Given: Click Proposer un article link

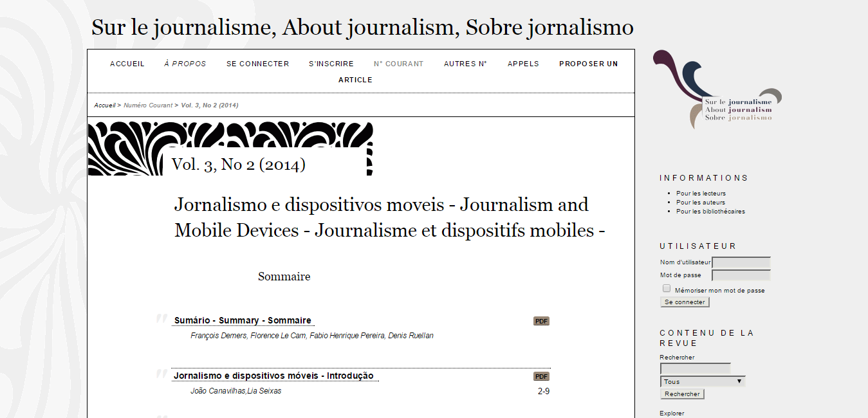Looking at the screenshot, I should (588, 64).
